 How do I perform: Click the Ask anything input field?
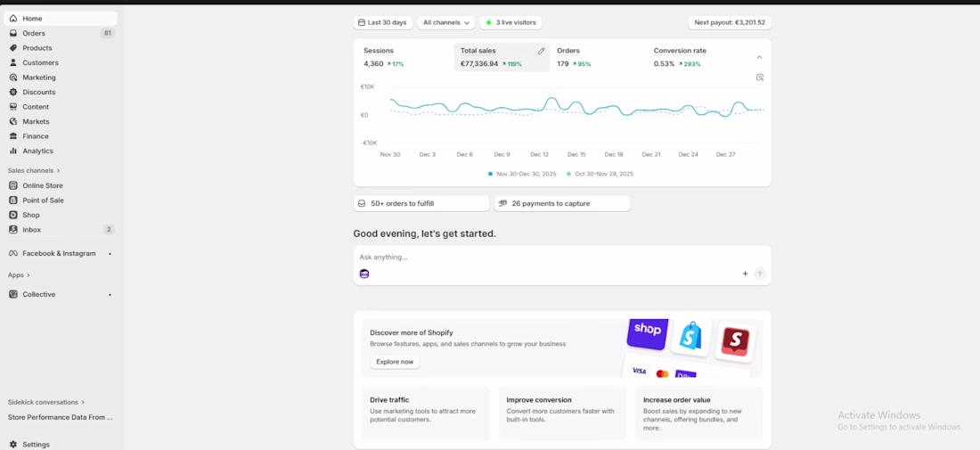pyautogui.click(x=562, y=257)
